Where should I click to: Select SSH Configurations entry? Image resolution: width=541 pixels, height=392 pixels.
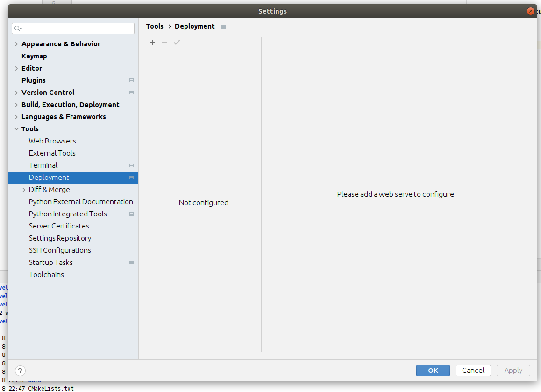point(60,250)
